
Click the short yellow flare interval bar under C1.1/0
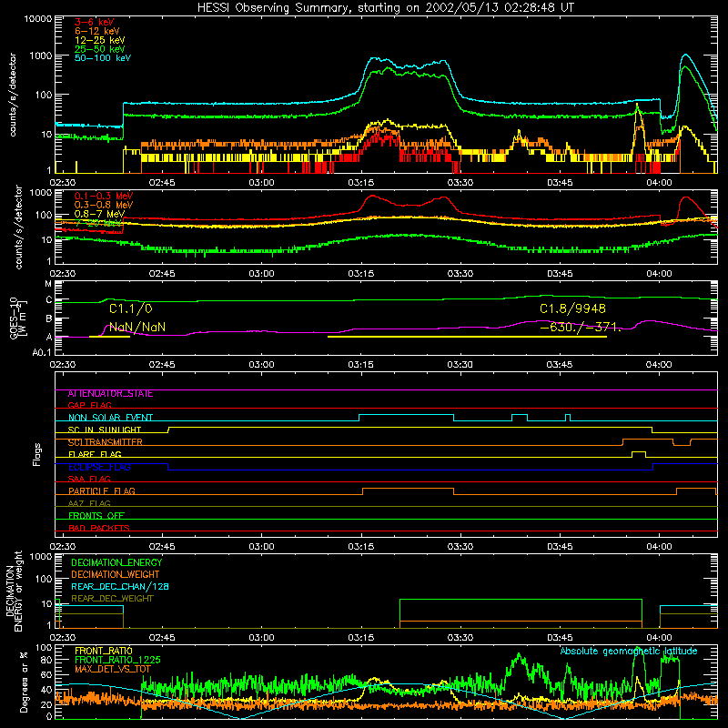click(109, 337)
